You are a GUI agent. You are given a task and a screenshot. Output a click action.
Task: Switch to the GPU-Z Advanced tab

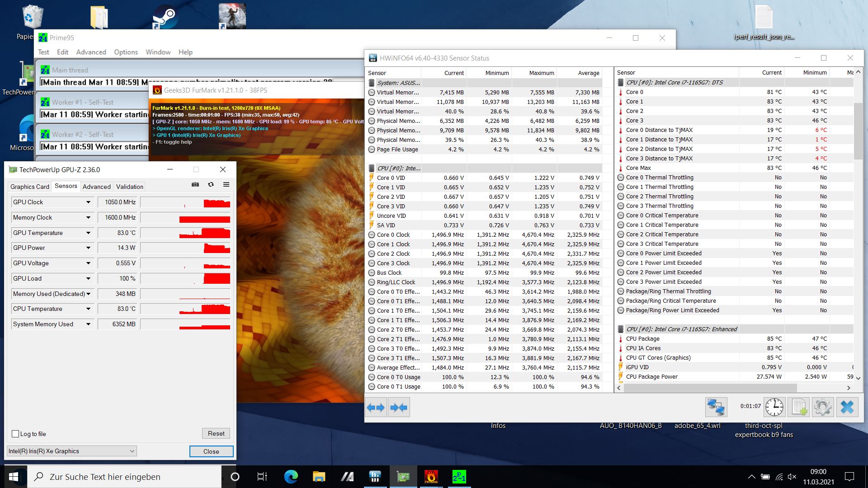pyautogui.click(x=96, y=187)
